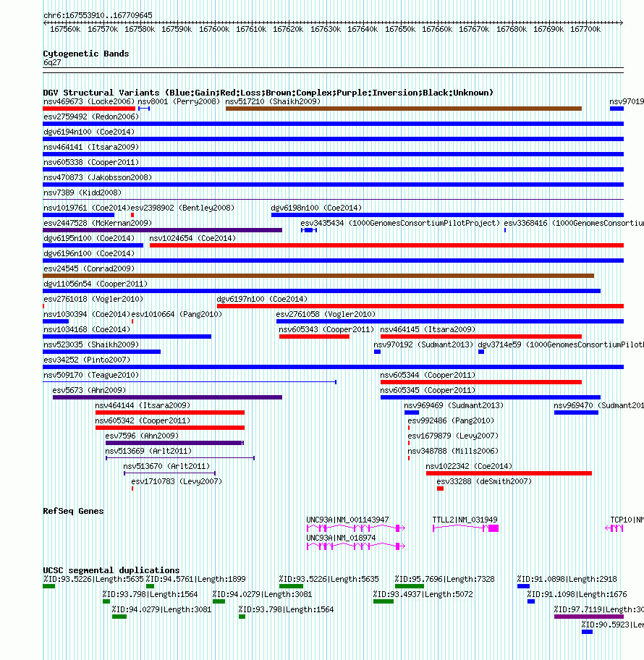The height and width of the screenshot is (660, 644).
Task: Click the Cytogenetic Bands track title
Action: point(86,54)
